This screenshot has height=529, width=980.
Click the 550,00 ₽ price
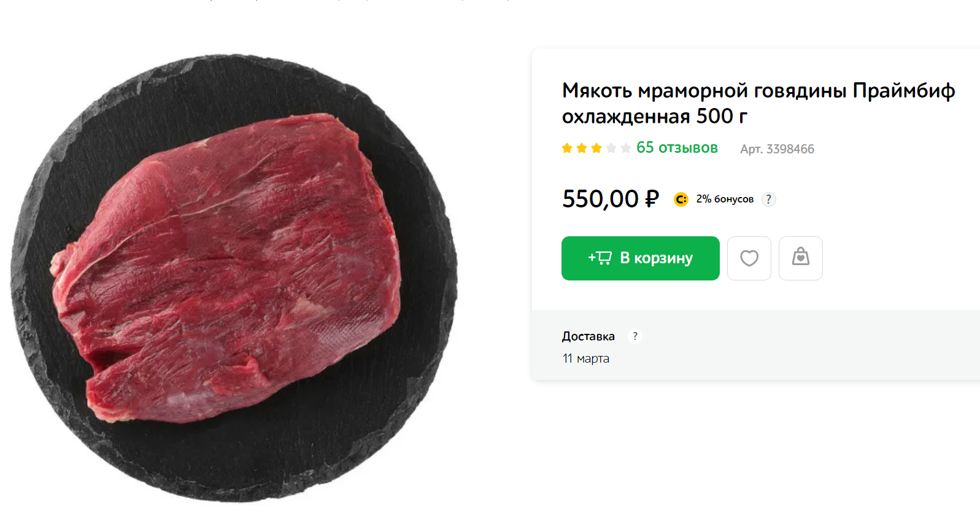(x=611, y=199)
